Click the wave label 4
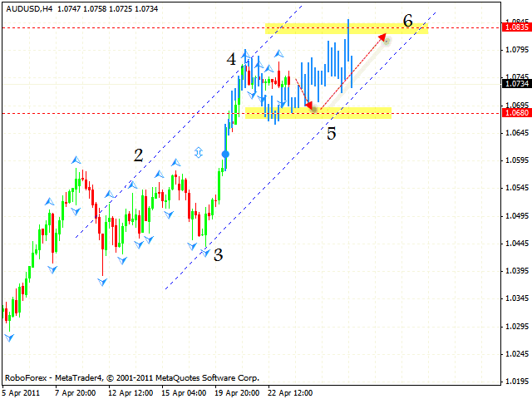 231,59
